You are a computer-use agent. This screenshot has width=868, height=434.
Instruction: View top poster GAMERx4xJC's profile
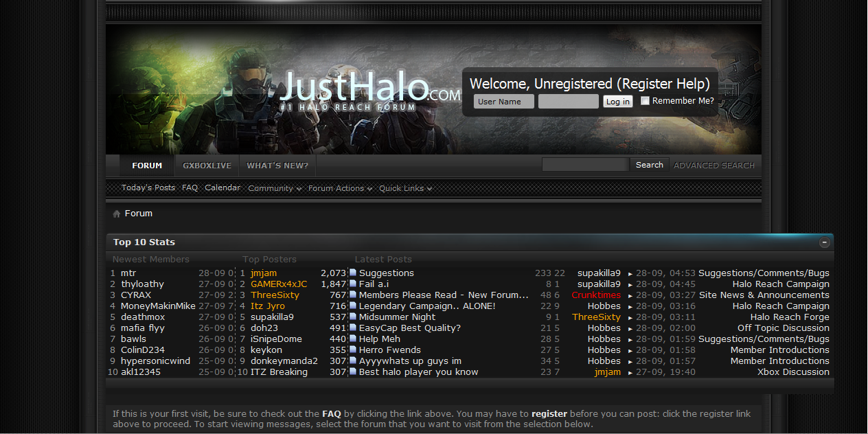pos(279,284)
